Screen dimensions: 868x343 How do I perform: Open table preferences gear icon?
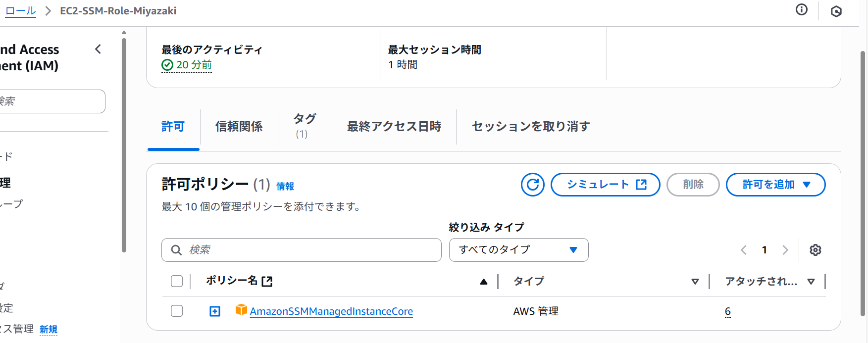coord(815,250)
